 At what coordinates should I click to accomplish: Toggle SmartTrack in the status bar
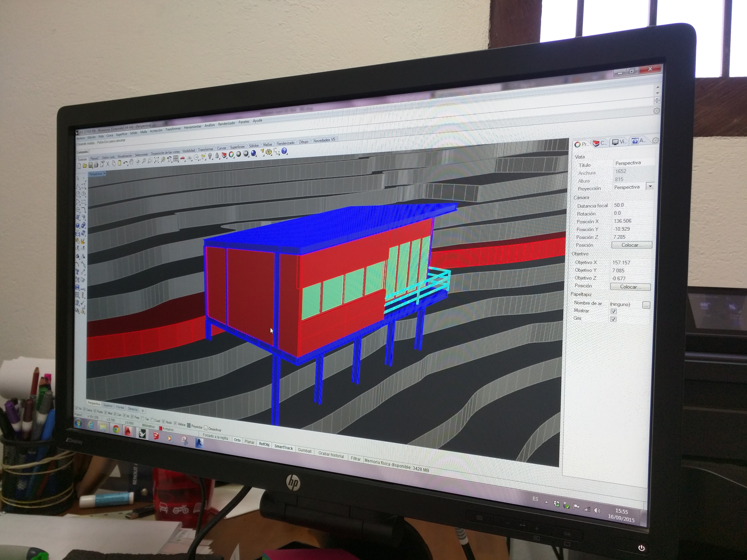pyautogui.click(x=283, y=447)
